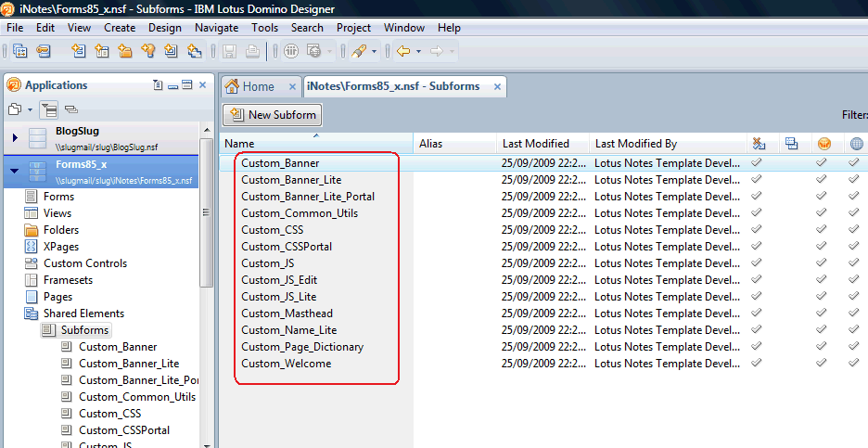Select Forms in the design tree
This screenshot has width=868, height=448.
pos(58,197)
